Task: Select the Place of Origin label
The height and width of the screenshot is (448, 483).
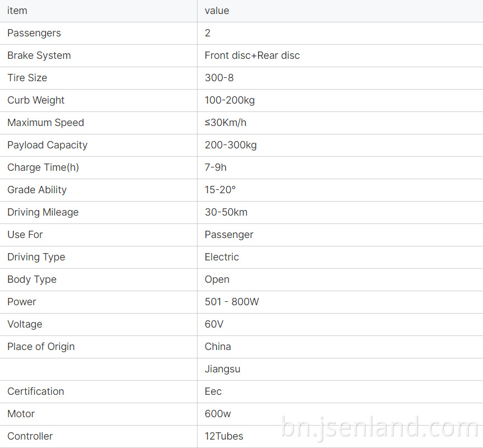Action: tap(41, 347)
